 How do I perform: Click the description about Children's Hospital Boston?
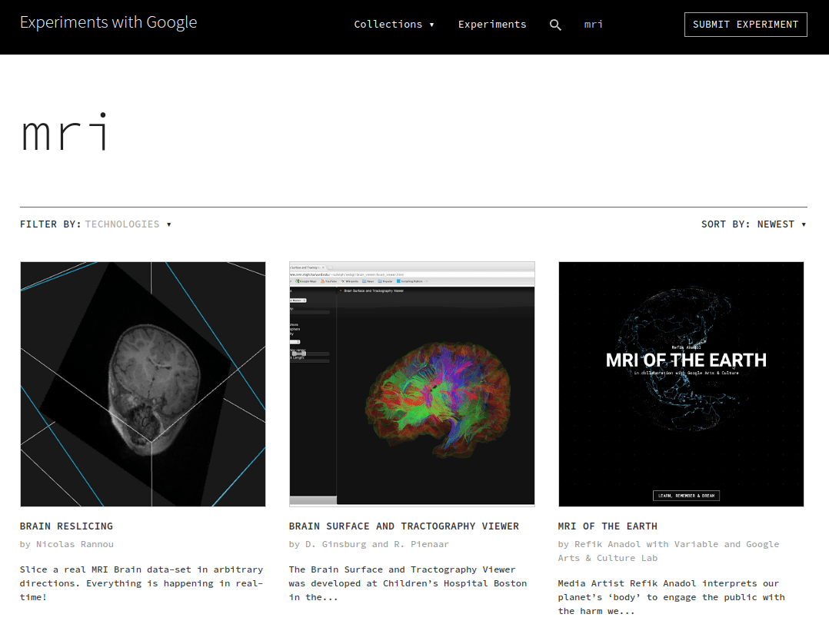(408, 583)
